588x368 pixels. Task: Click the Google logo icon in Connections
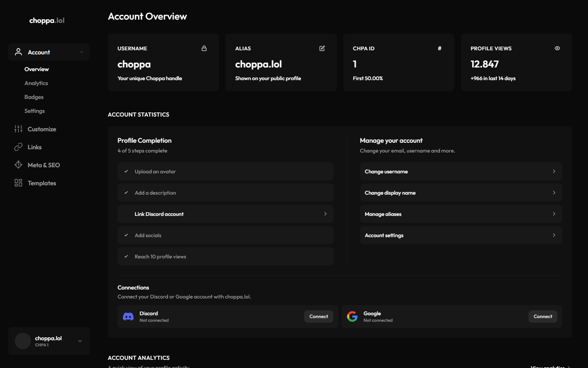[352, 316]
